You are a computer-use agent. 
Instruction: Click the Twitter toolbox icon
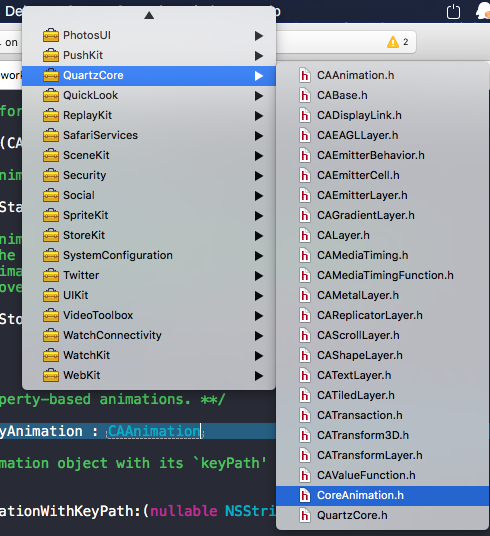51,276
